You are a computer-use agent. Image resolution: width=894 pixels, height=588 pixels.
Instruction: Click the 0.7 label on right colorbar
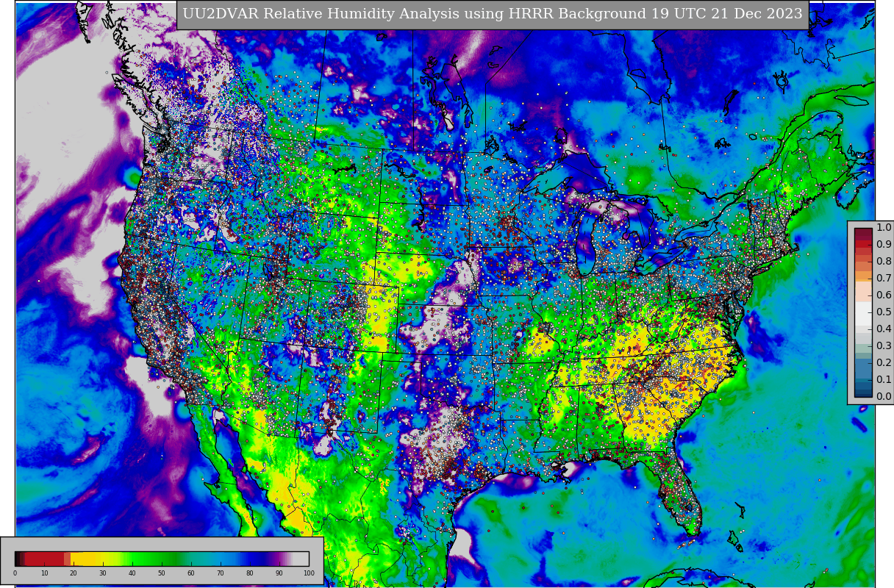pos(884,279)
